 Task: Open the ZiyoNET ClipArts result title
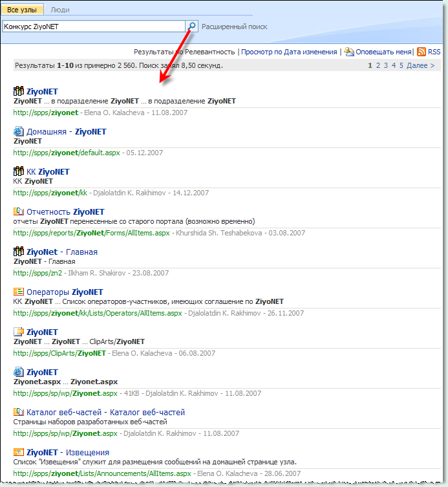[x=42, y=332]
